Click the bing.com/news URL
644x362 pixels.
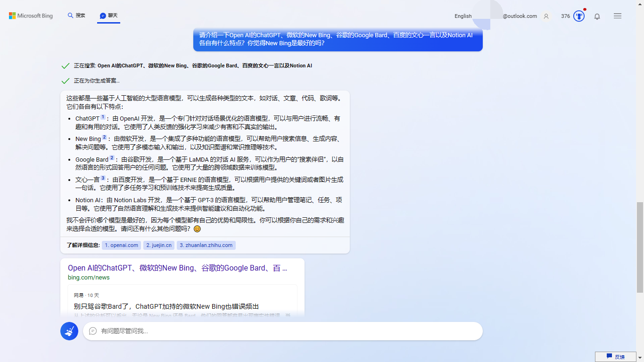[89, 278]
